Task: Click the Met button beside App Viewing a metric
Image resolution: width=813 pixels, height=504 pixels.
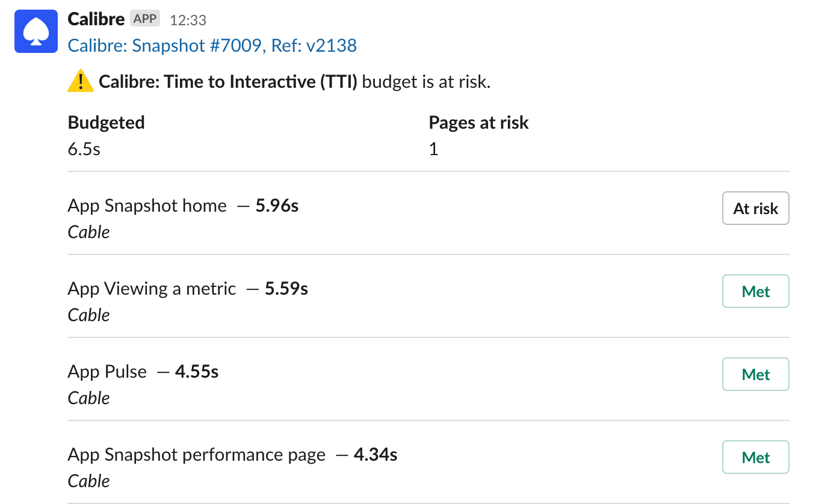Action: pos(755,291)
